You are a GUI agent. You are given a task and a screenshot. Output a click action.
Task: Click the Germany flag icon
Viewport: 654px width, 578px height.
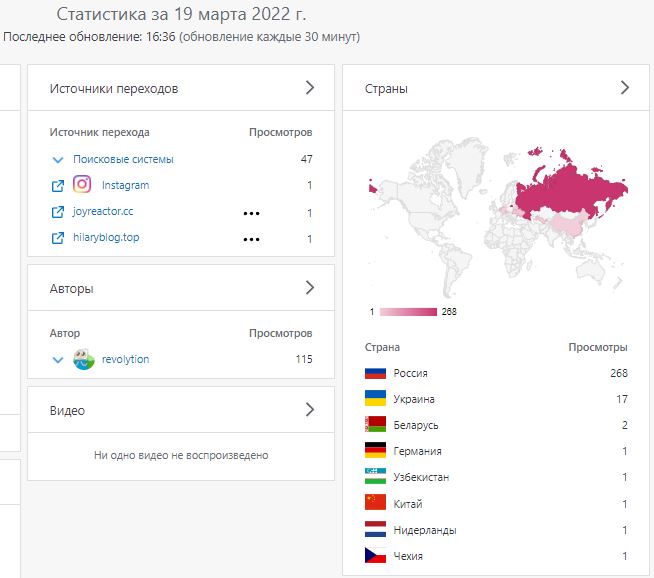376,451
